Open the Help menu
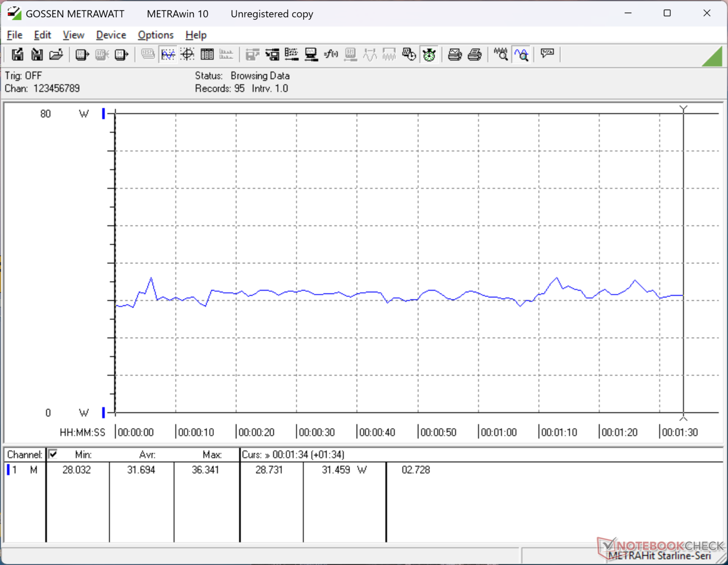Viewport: 728px width, 565px height. click(196, 35)
